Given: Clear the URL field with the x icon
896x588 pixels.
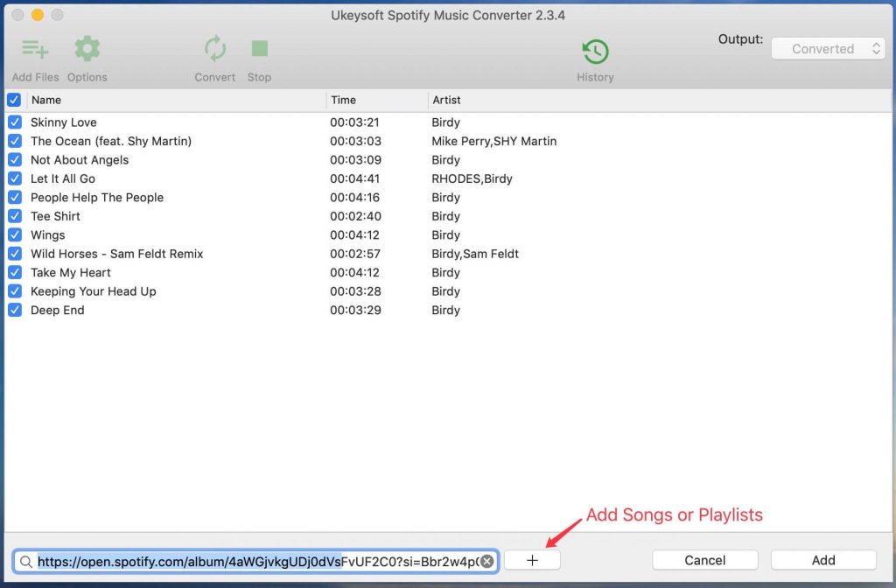Looking at the screenshot, I should tap(487, 561).
